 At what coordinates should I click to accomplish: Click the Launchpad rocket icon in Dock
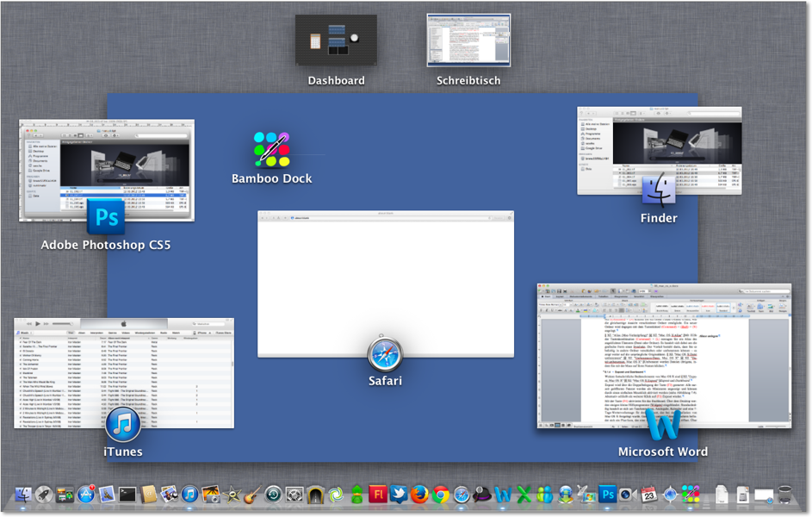[x=43, y=495]
